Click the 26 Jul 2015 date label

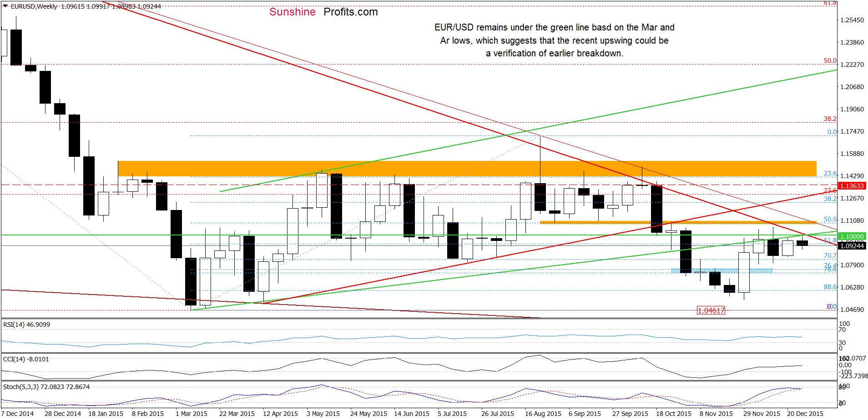[498, 414]
